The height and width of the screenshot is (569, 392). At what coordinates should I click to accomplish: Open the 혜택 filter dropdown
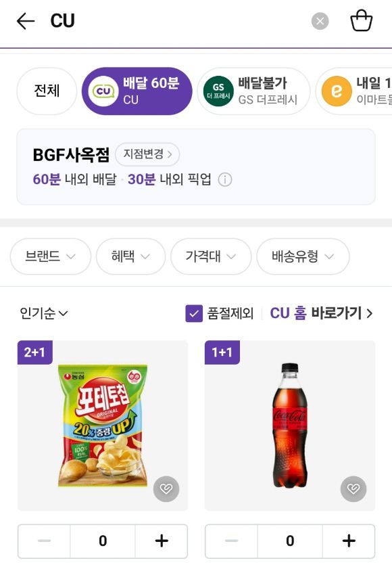tap(130, 256)
